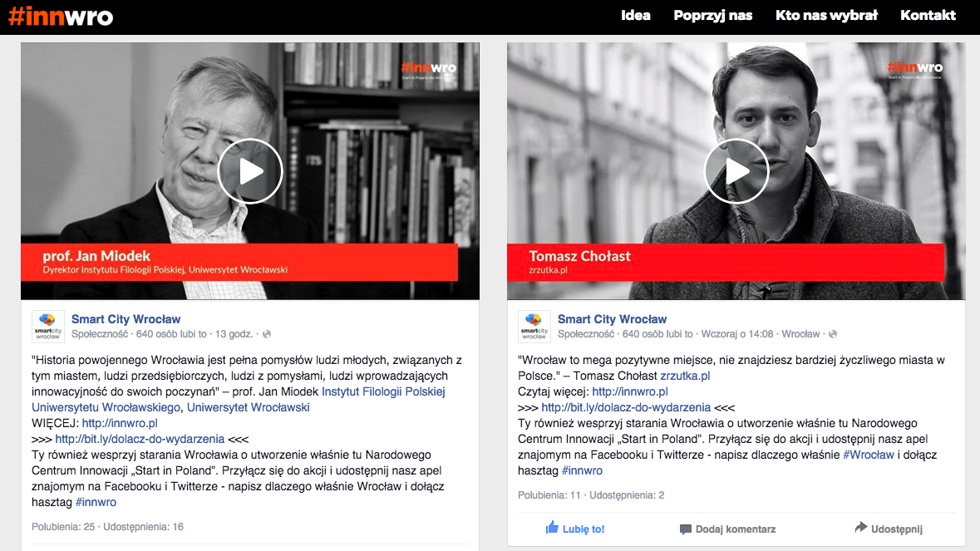Navigate to Kontakt
The height and width of the screenshot is (551, 980).
[928, 15]
